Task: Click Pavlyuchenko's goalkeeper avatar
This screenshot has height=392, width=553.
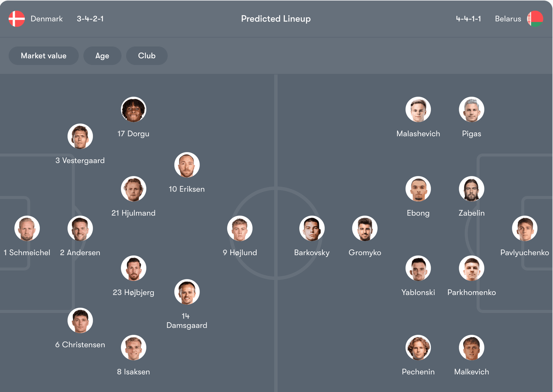Action: click(x=524, y=228)
